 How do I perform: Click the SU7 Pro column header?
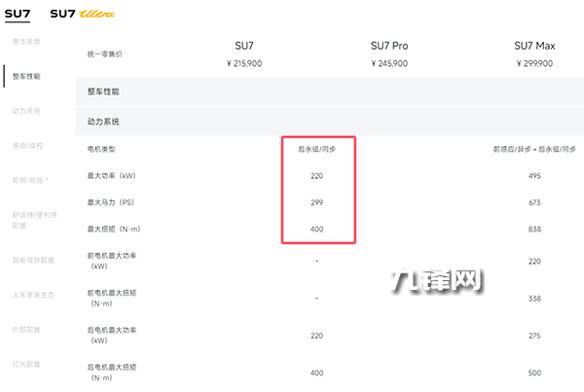(x=389, y=46)
